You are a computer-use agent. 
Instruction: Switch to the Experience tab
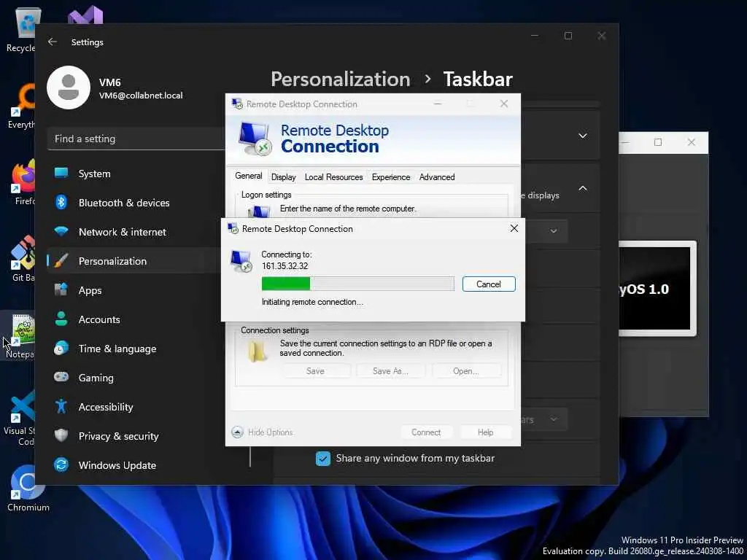click(x=391, y=177)
